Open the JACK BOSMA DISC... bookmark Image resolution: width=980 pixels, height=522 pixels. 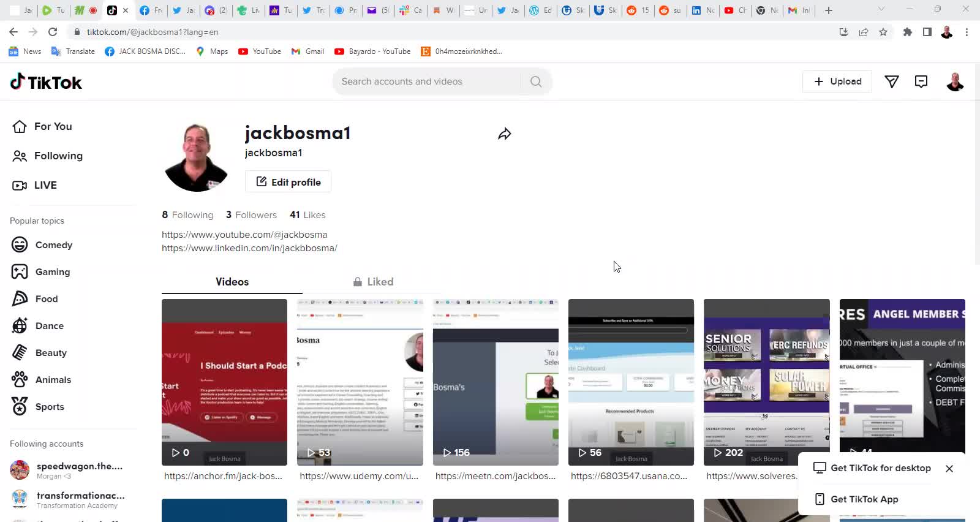pos(145,51)
